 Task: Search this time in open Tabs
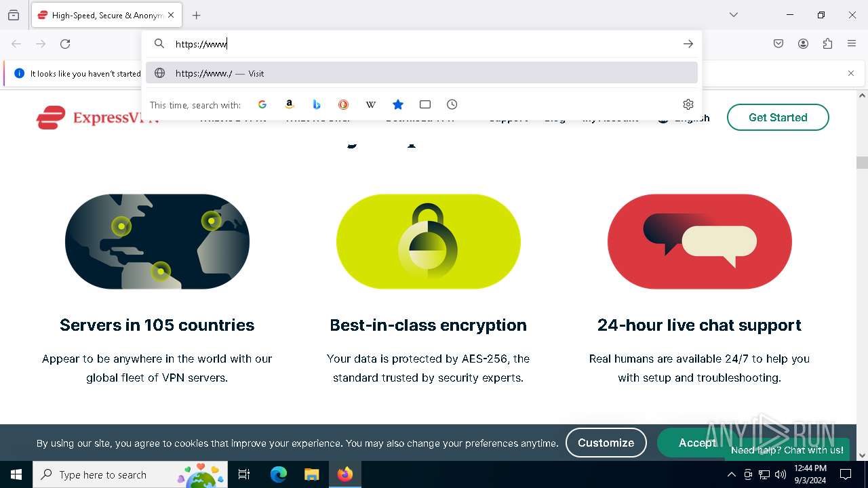[425, 104]
